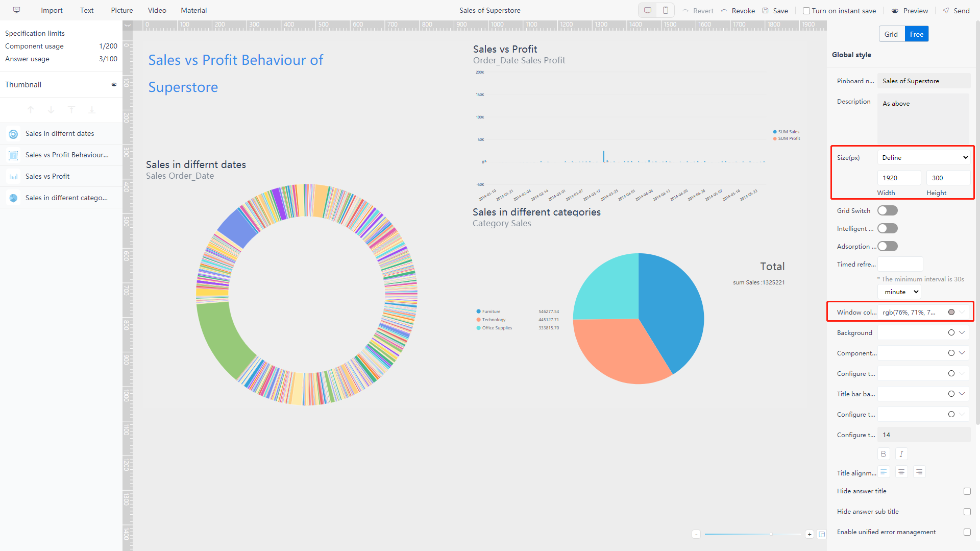Check Enable unified error management
Screen dimensions: 980x551
[967, 532]
